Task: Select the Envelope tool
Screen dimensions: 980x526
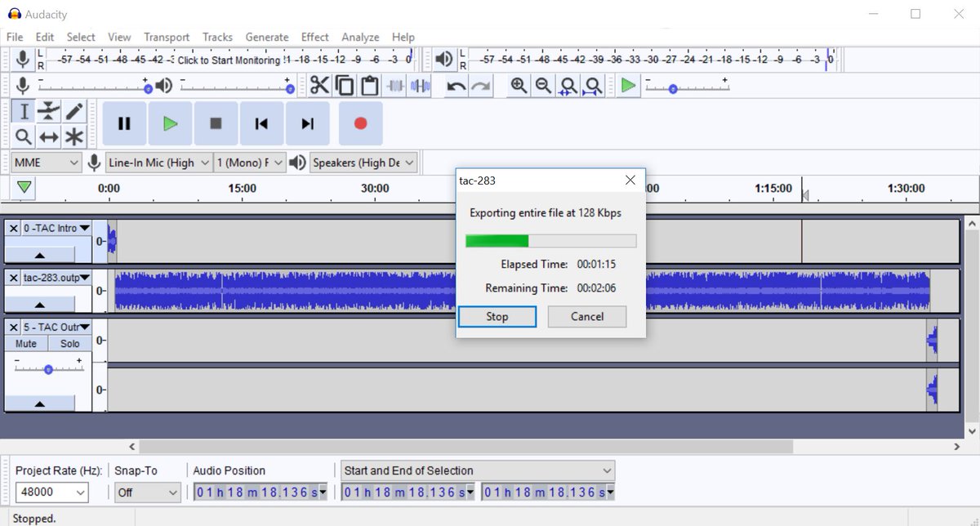Action: 49,112
